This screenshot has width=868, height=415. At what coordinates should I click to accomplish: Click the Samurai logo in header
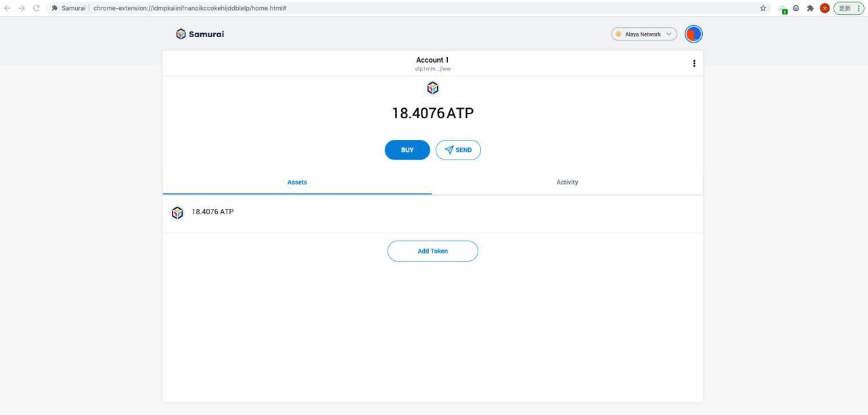[x=200, y=34]
